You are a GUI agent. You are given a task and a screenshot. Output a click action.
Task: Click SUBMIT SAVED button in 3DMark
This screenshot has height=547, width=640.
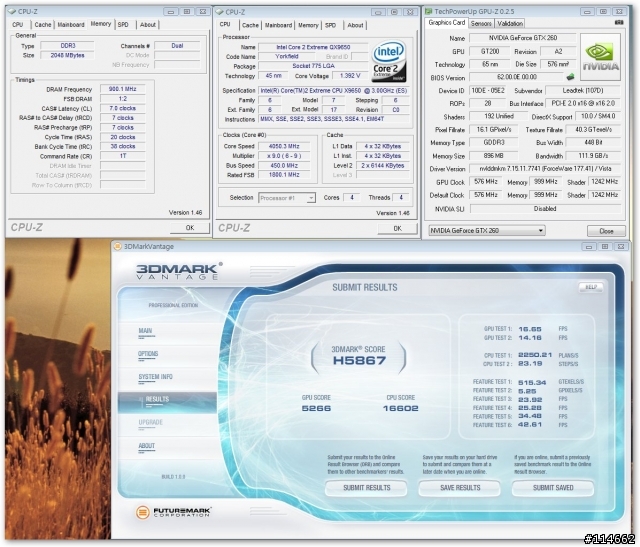(553, 488)
